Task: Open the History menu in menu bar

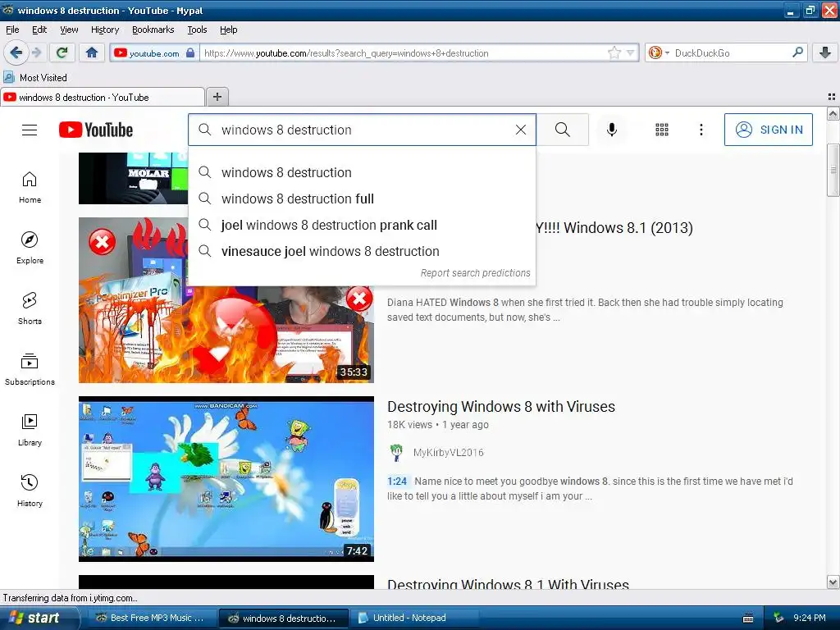Action: click(104, 30)
